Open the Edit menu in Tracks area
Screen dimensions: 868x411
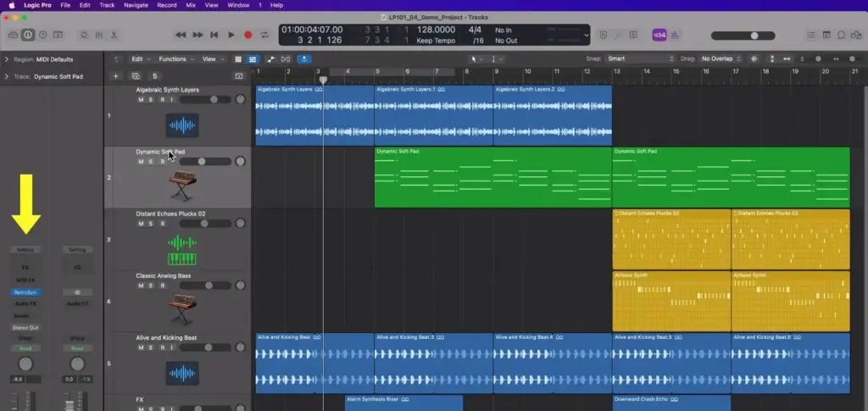point(140,59)
